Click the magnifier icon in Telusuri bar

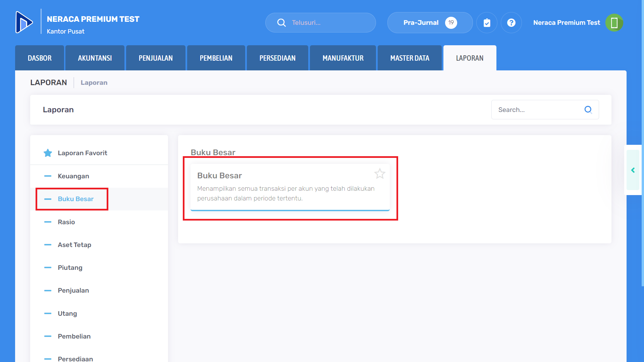(281, 23)
